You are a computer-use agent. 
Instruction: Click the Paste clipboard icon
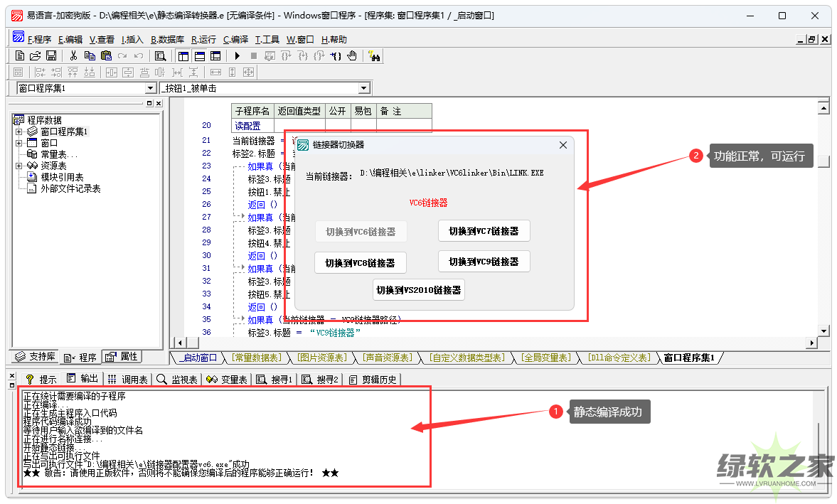coord(106,55)
